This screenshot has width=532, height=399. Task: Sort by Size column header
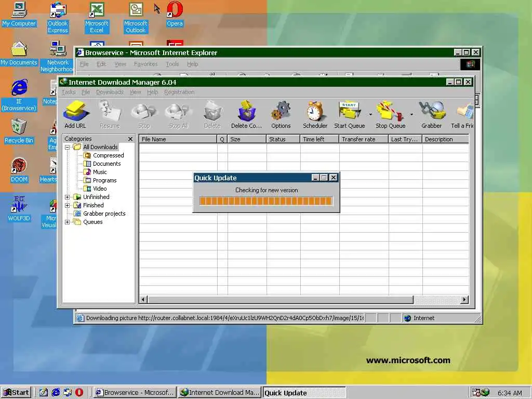coord(247,139)
